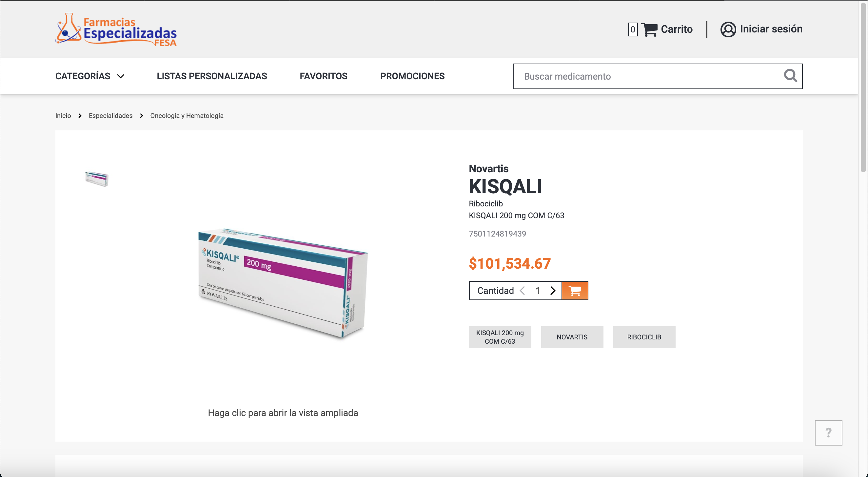Viewport: 868px width, 477px height.
Task: Click the shopping cart icon in header
Action: [649, 29]
